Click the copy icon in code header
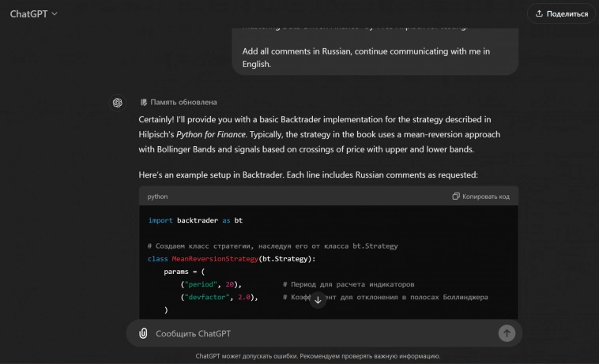 tap(456, 197)
